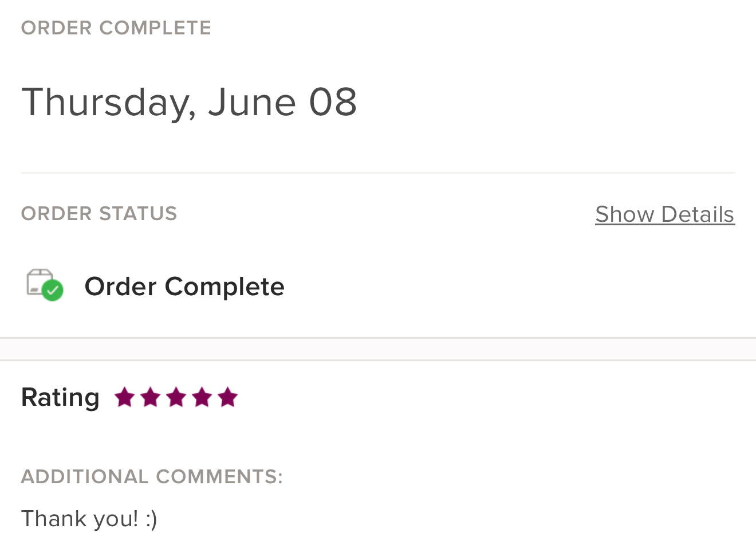Viewport: 756px width, 552px height.
Task: Select the first rating star
Action: [x=124, y=397]
